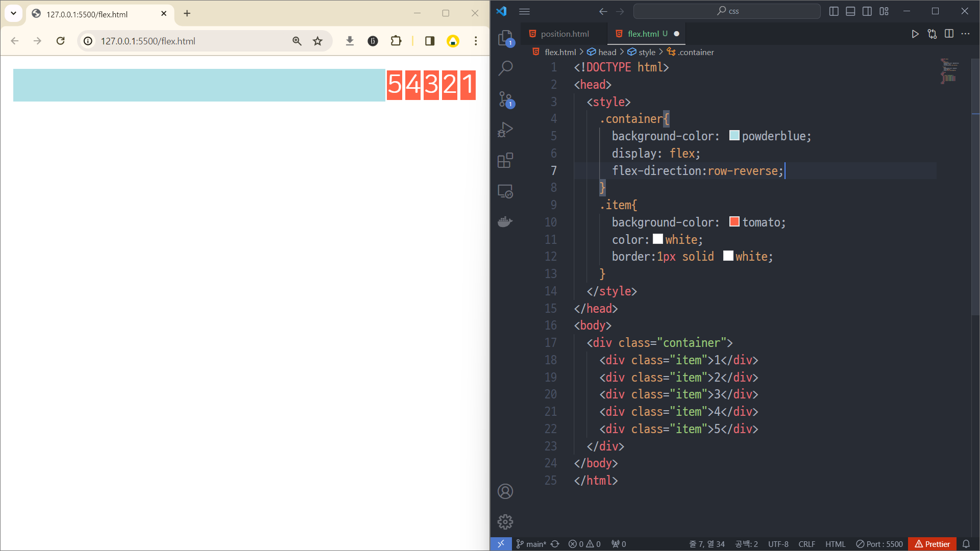This screenshot has height=551, width=980.
Task: Click the style breadcrumb segment
Action: (x=646, y=52)
